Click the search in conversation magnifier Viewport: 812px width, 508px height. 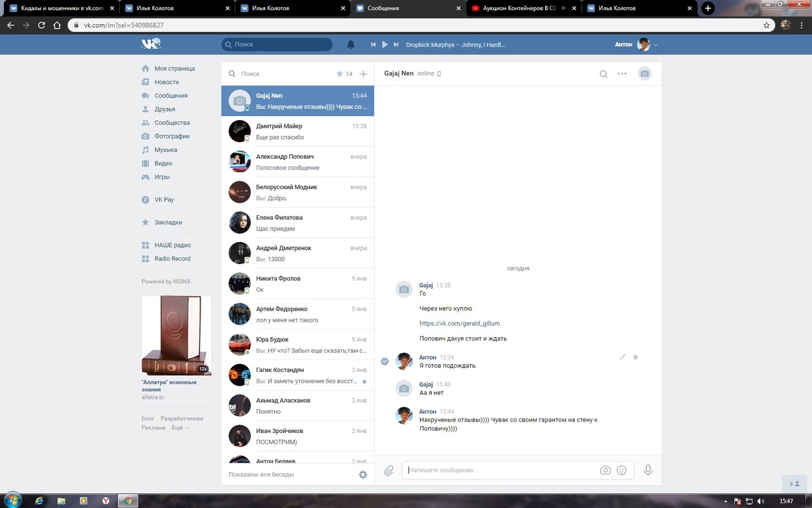pyautogui.click(x=603, y=74)
